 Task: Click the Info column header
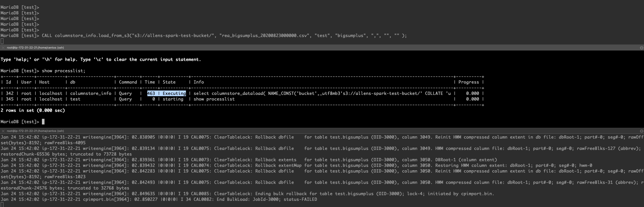pyautogui.click(x=199, y=82)
